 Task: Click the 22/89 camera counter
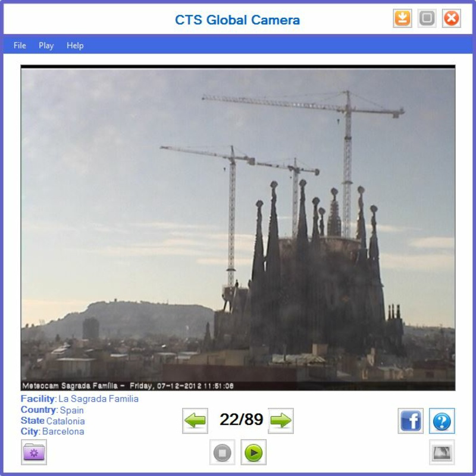coord(242,419)
